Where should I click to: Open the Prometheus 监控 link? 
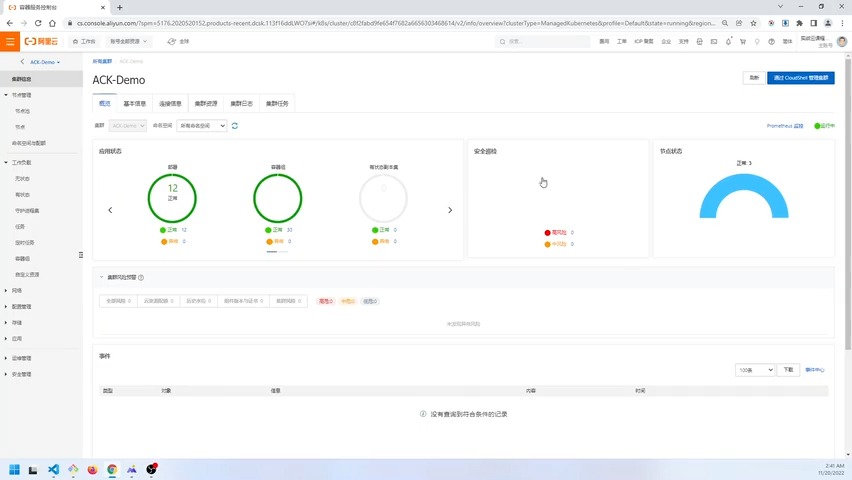785,126
